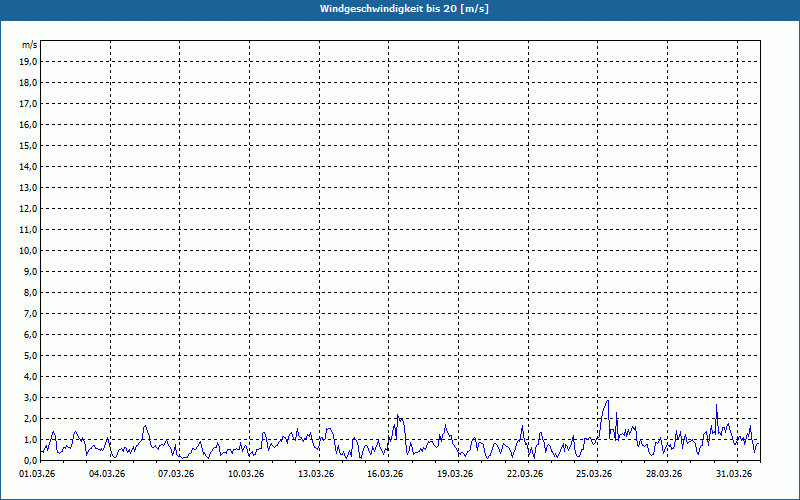The height and width of the screenshot is (500, 800).
Task: Select the 01.03.26 date label
Action: click(38, 474)
